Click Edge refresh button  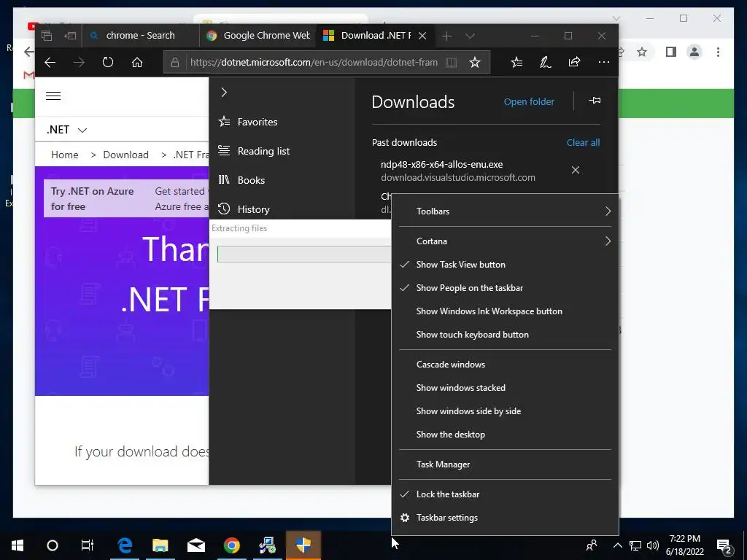pos(108,63)
